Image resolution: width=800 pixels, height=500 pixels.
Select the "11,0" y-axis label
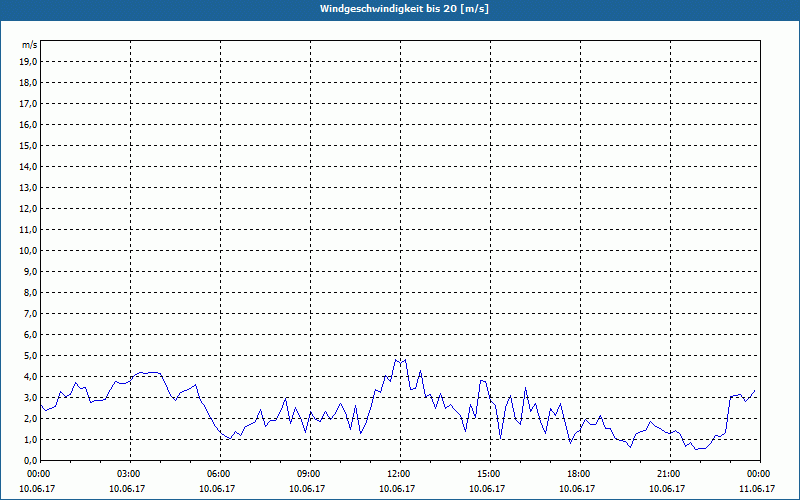28,230
